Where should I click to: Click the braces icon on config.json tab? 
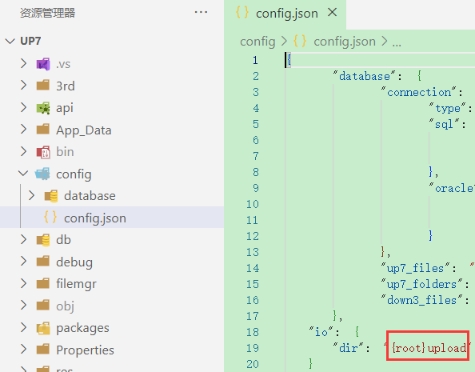[x=242, y=13]
